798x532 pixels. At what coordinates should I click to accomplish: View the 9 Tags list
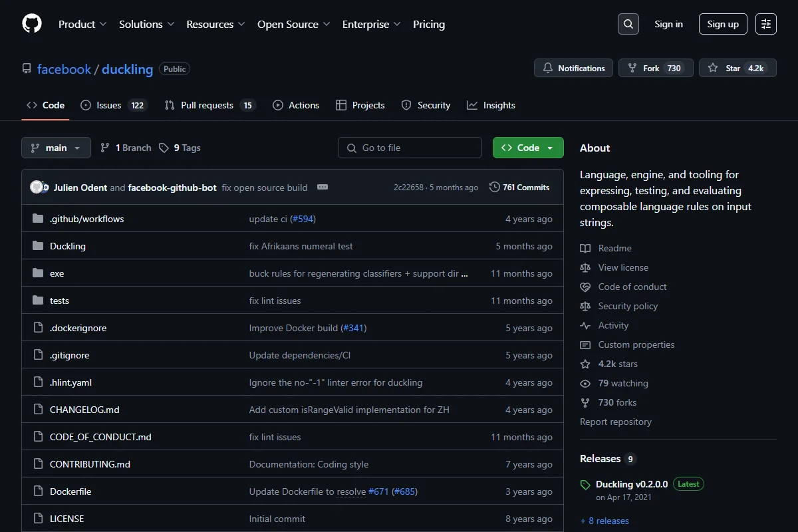(180, 148)
